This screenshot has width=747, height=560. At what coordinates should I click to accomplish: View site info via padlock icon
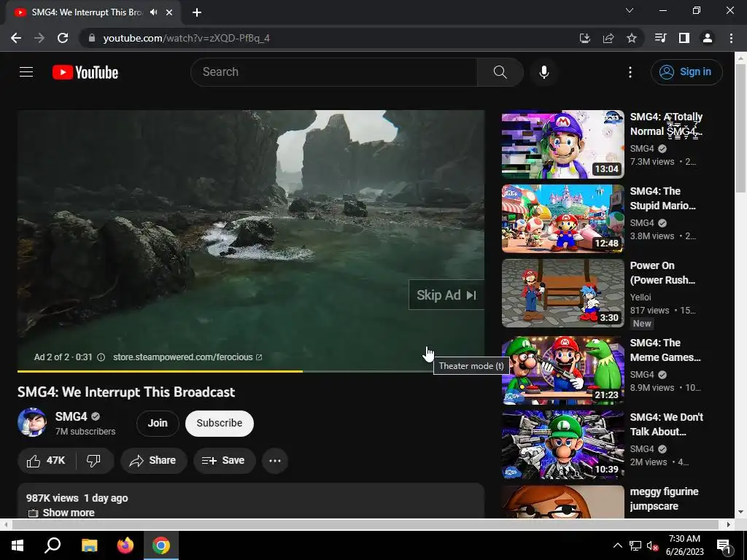(x=92, y=38)
